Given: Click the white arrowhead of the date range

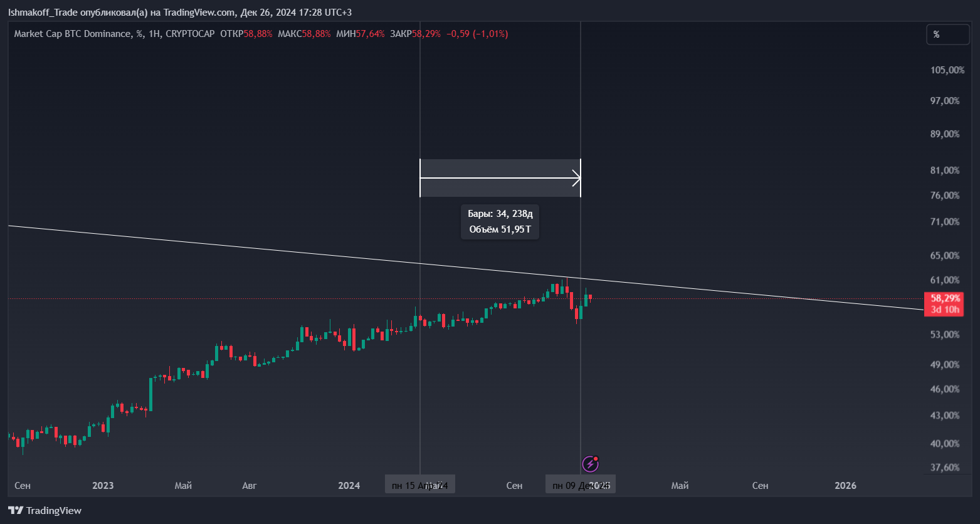Looking at the screenshot, I should 577,178.
